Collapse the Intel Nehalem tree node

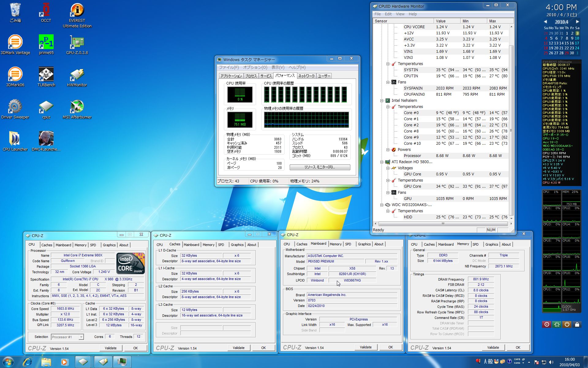382,101
